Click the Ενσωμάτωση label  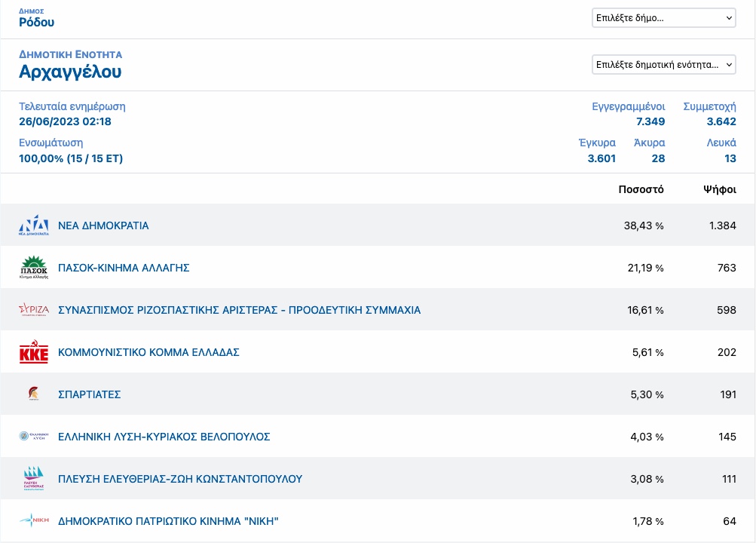(x=51, y=143)
